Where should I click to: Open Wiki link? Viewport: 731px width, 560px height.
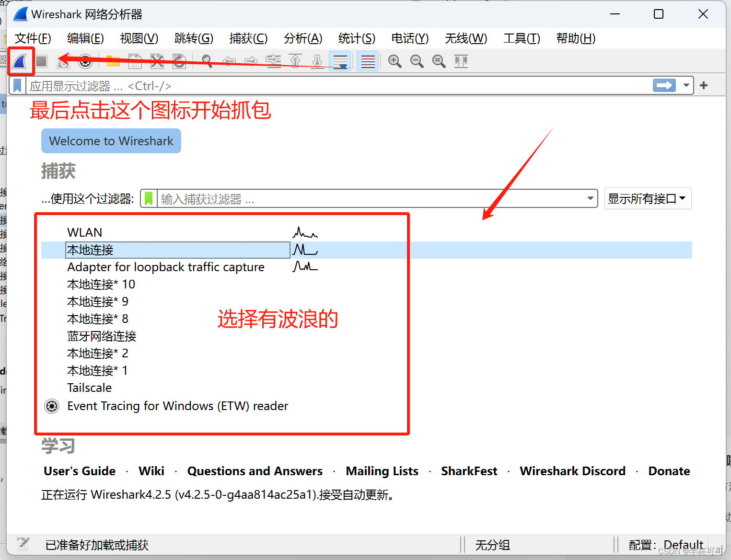pyautogui.click(x=151, y=471)
